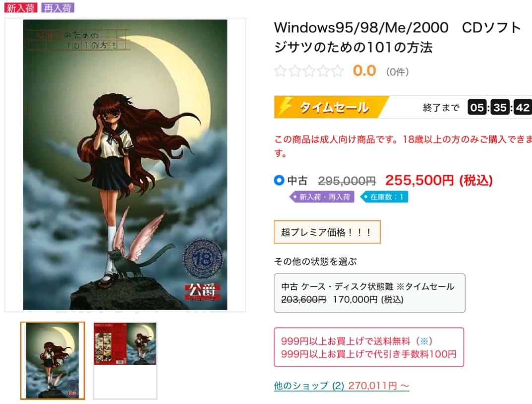Screen dimensions: 532x404
Task: Click the first rating star
Action: pyautogui.click(x=280, y=71)
